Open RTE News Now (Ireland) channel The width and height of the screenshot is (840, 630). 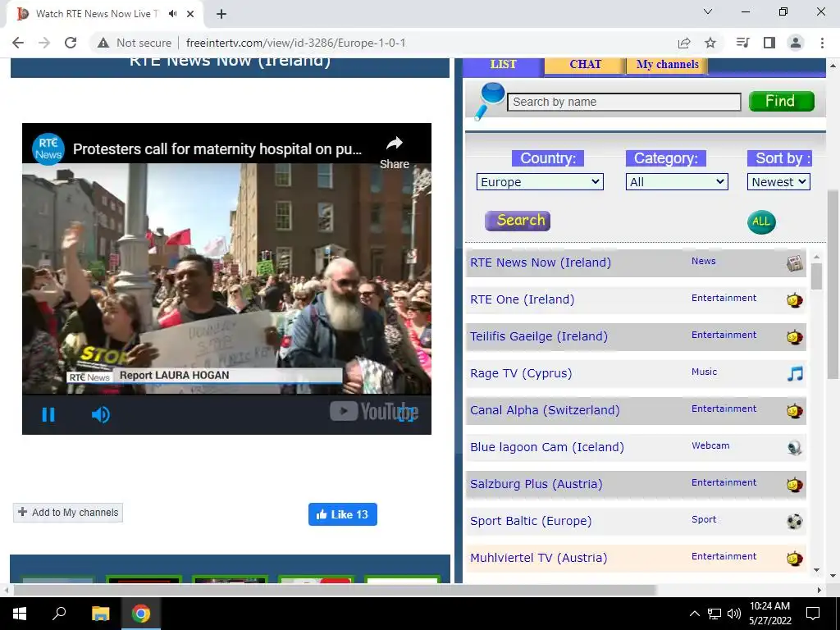click(x=541, y=262)
